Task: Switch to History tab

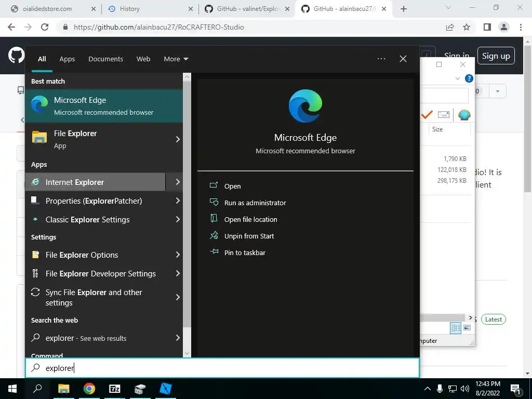Action: (x=150, y=9)
